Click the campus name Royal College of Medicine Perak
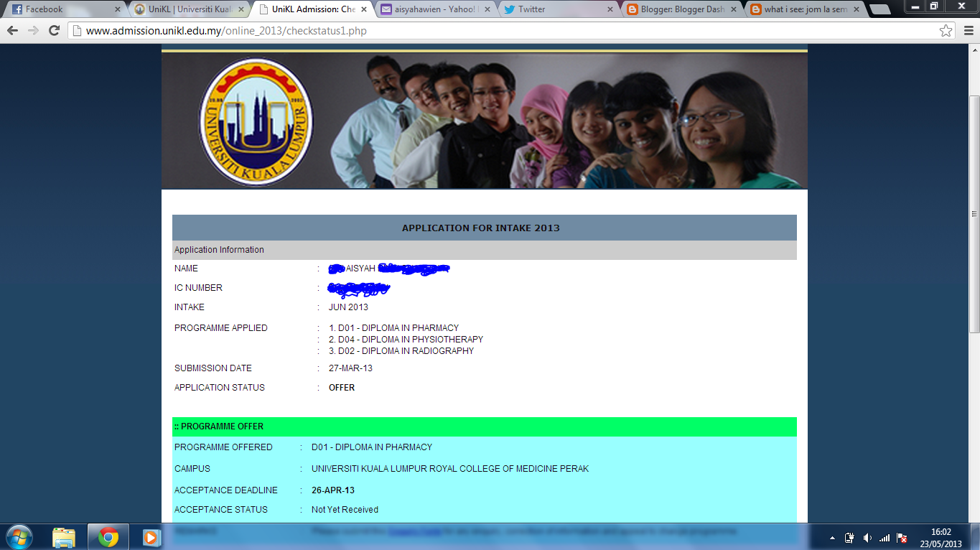This screenshot has width=980, height=550. [450, 469]
